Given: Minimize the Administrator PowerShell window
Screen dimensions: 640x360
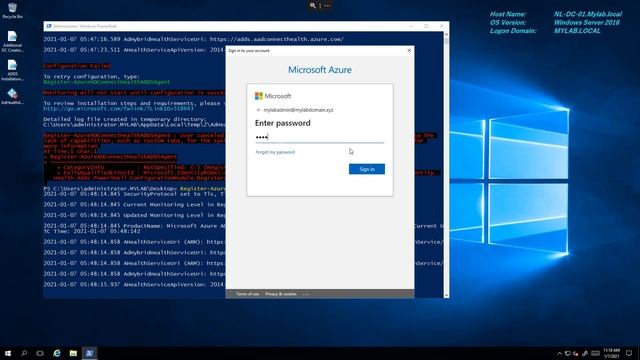Looking at the screenshot, I should click(x=411, y=26).
